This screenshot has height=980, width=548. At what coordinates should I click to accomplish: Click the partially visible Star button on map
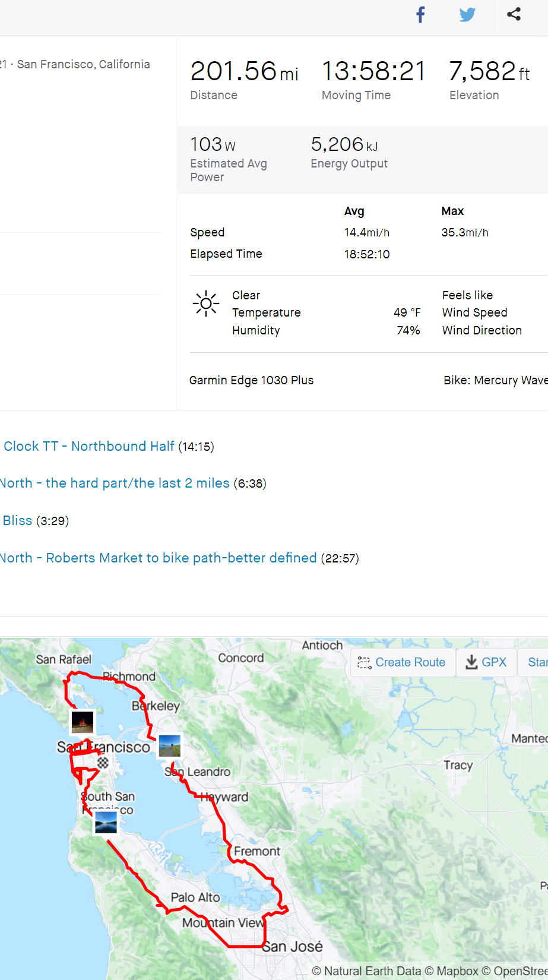[536, 662]
